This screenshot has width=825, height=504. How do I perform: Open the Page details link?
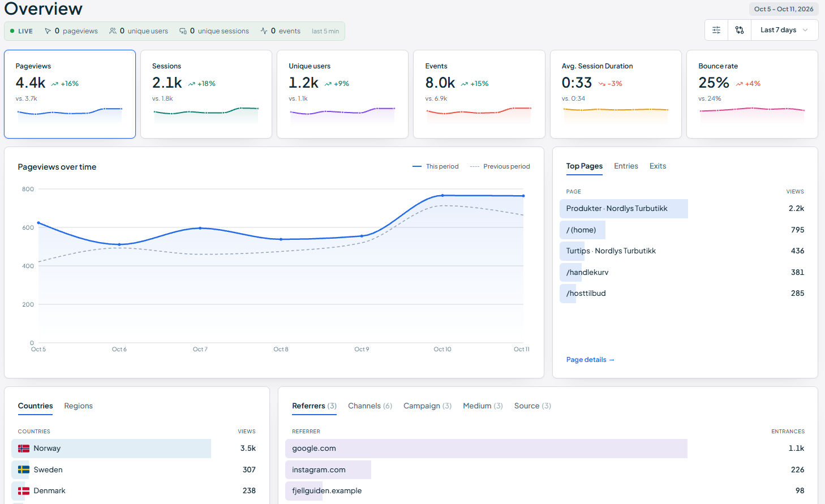pyautogui.click(x=590, y=360)
